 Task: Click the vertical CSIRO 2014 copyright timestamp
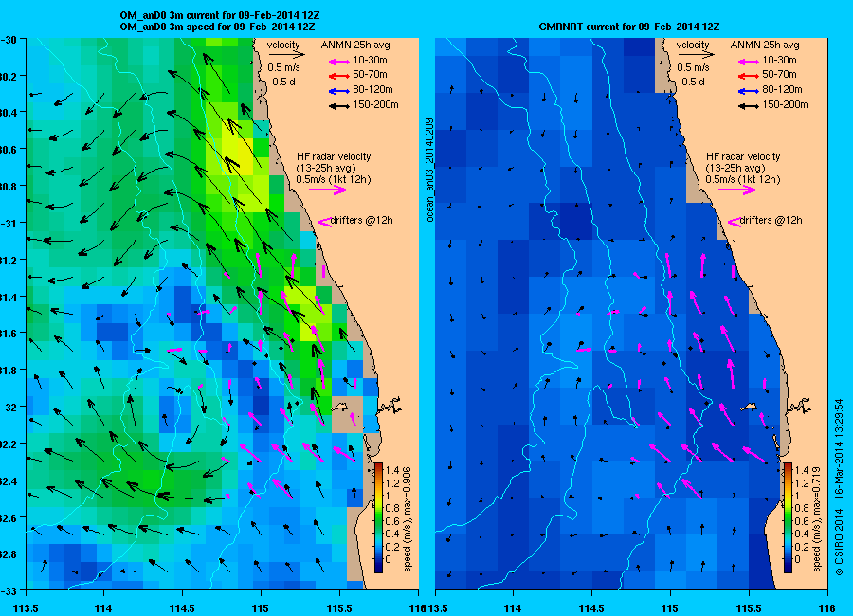[x=839, y=487]
